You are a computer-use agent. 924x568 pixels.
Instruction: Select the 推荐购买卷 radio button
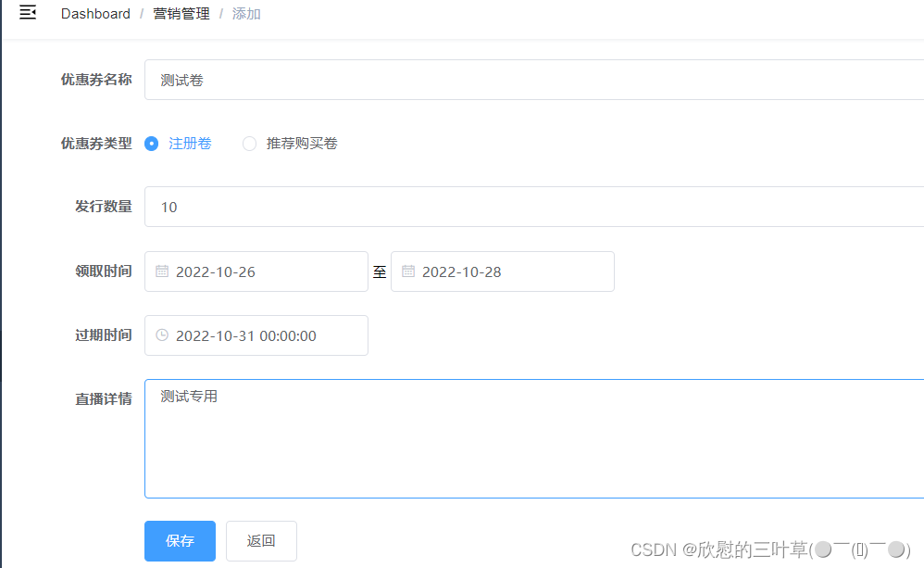tap(249, 144)
